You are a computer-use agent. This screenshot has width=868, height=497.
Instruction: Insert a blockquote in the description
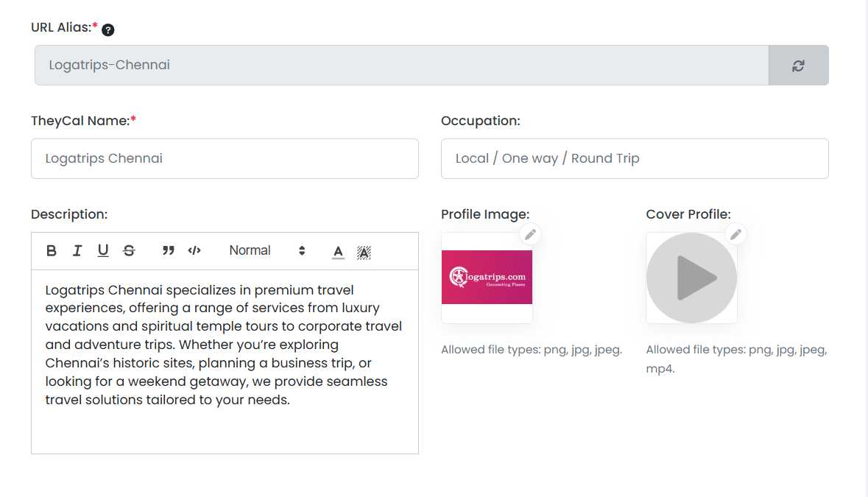pyautogui.click(x=169, y=251)
